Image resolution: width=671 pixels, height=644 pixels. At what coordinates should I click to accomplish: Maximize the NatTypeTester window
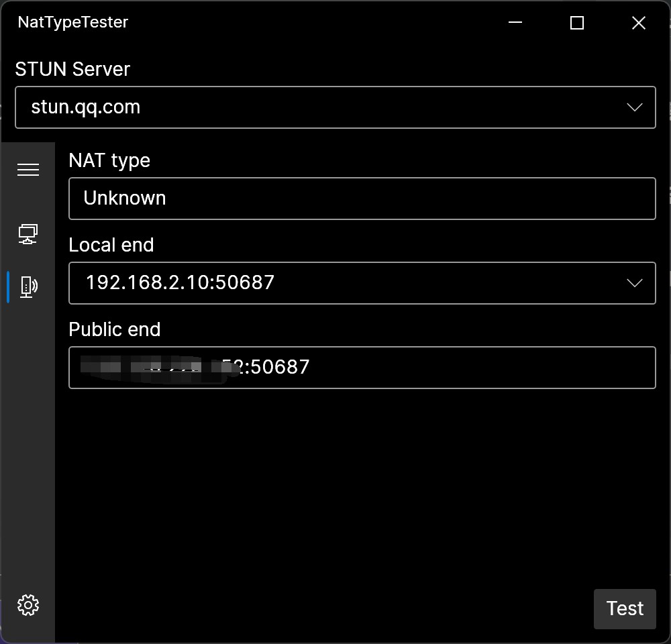576,22
